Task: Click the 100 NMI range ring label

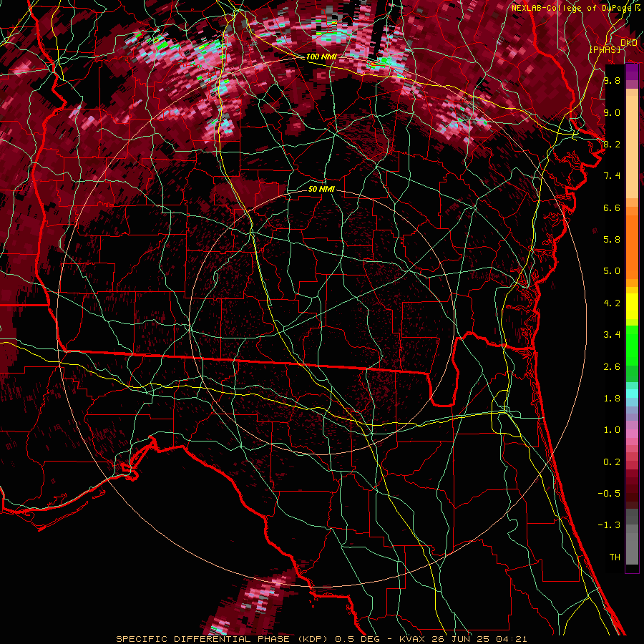Action: pos(321,57)
